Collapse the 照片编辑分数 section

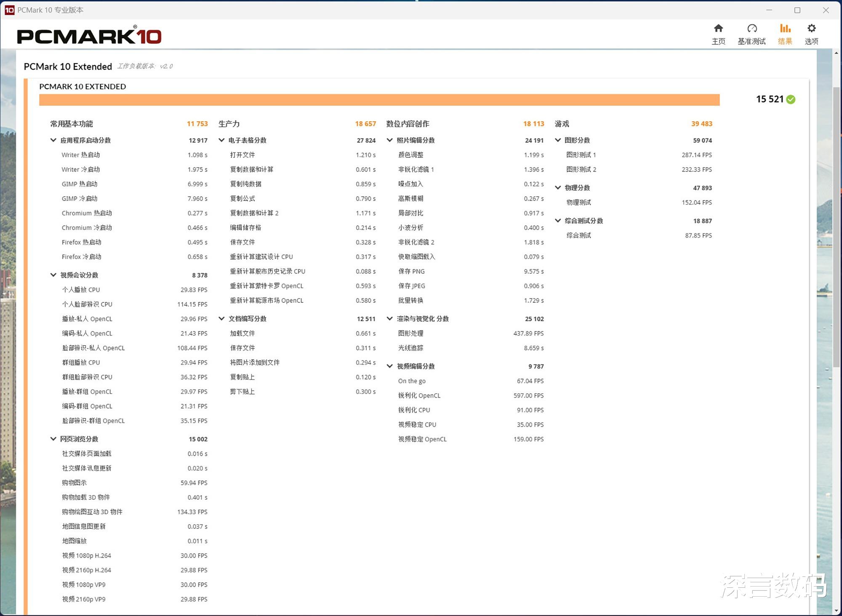pos(390,140)
